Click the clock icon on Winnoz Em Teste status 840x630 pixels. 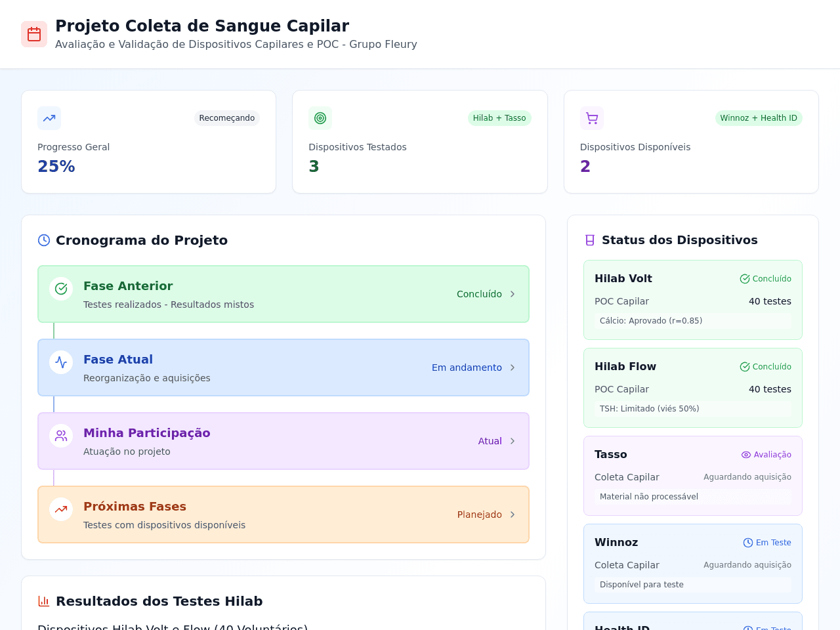(748, 543)
